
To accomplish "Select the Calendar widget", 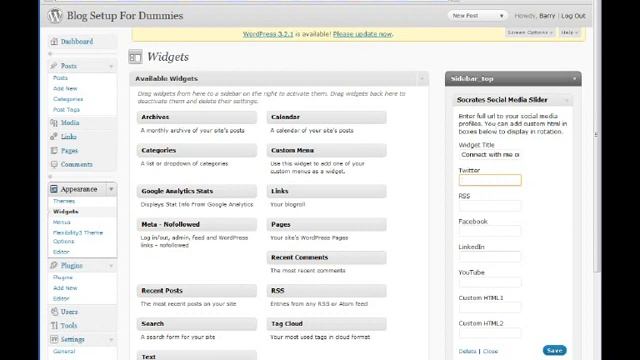I will point(327,117).
